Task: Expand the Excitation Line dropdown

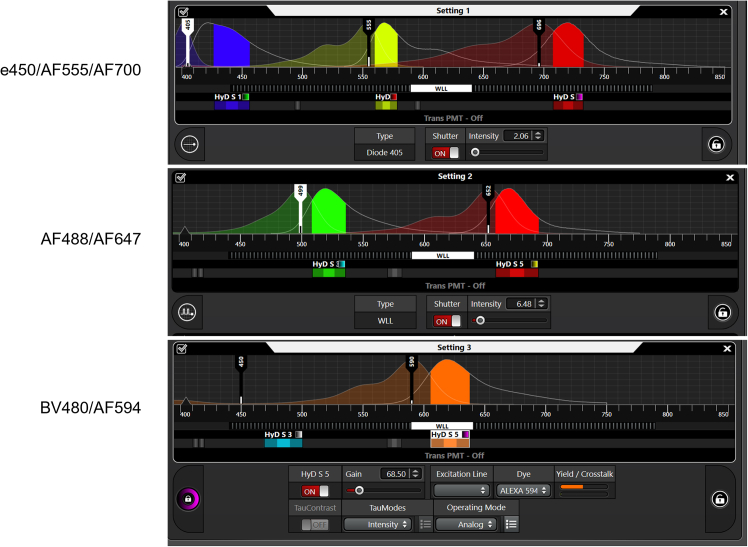Action: click(x=461, y=491)
